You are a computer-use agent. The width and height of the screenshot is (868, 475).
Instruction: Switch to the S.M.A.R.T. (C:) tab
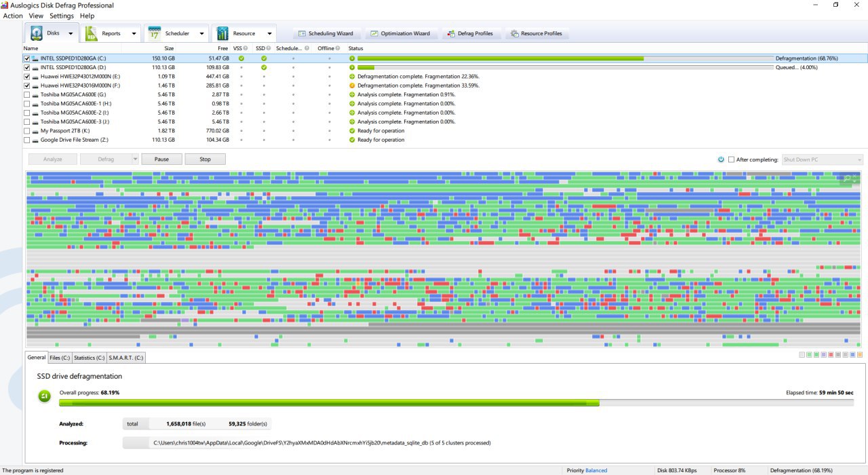(126, 358)
